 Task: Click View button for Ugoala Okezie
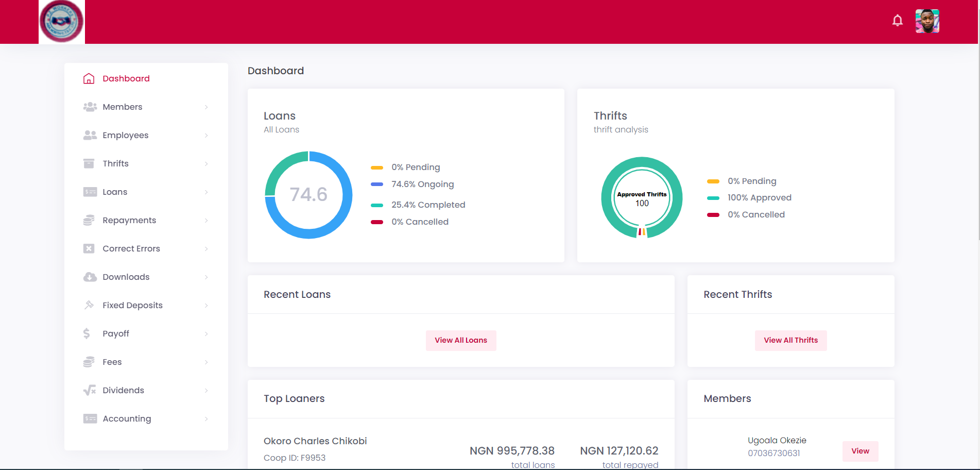click(x=860, y=451)
